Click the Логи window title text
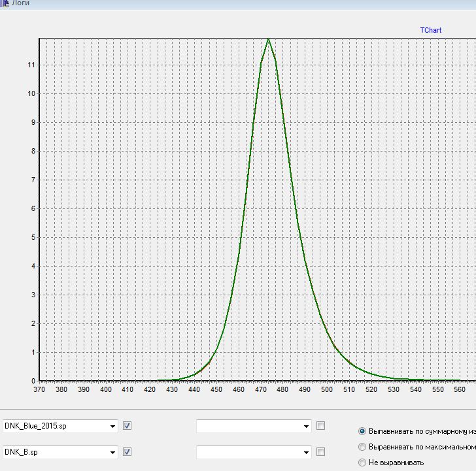Image resolution: width=476 pixels, height=471 pixels. (x=21, y=3)
